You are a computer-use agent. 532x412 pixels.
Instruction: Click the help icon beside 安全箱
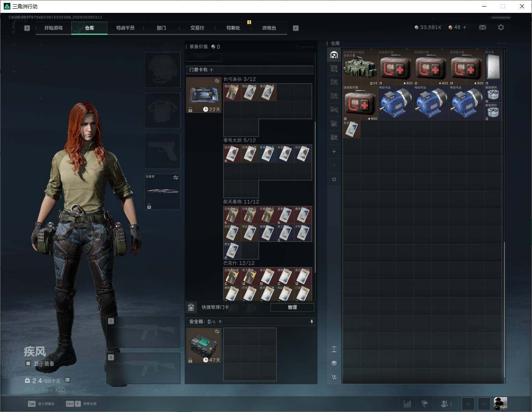(x=220, y=321)
